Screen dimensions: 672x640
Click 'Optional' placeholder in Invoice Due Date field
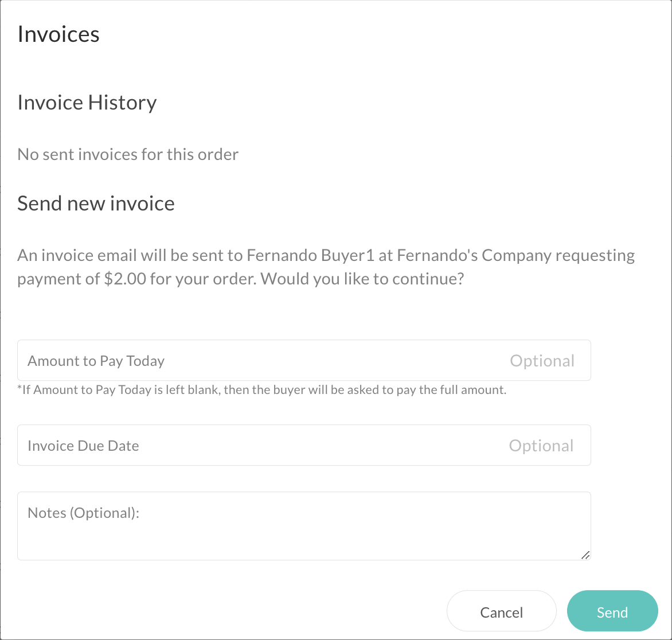pos(541,446)
